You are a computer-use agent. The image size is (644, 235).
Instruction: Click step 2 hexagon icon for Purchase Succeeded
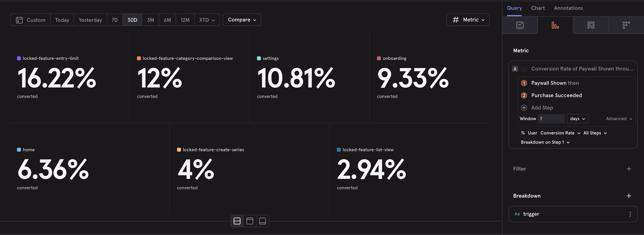(524, 95)
